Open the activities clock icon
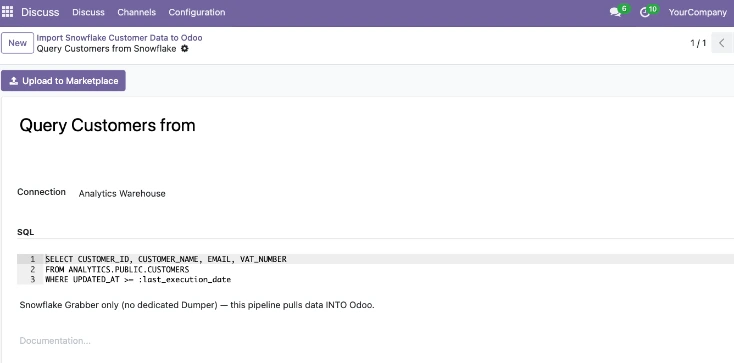Screen dimensions: 734x363 tap(645, 13)
